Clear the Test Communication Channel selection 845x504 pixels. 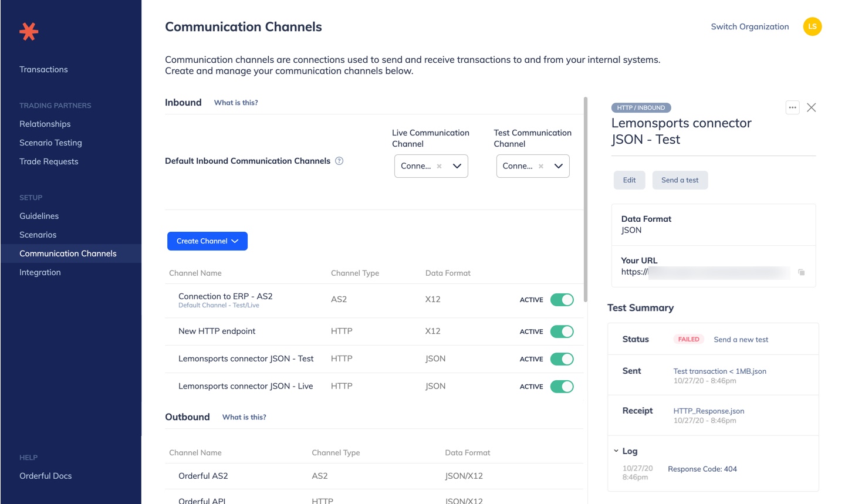pos(541,166)
